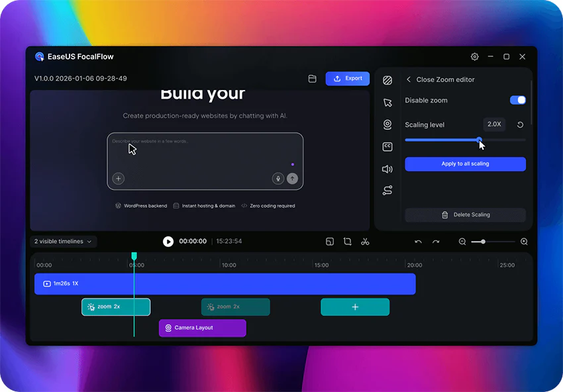Screen dimensions: 563x392
Task: Open the audio speaker settings icon
Action: click(387, 169)
